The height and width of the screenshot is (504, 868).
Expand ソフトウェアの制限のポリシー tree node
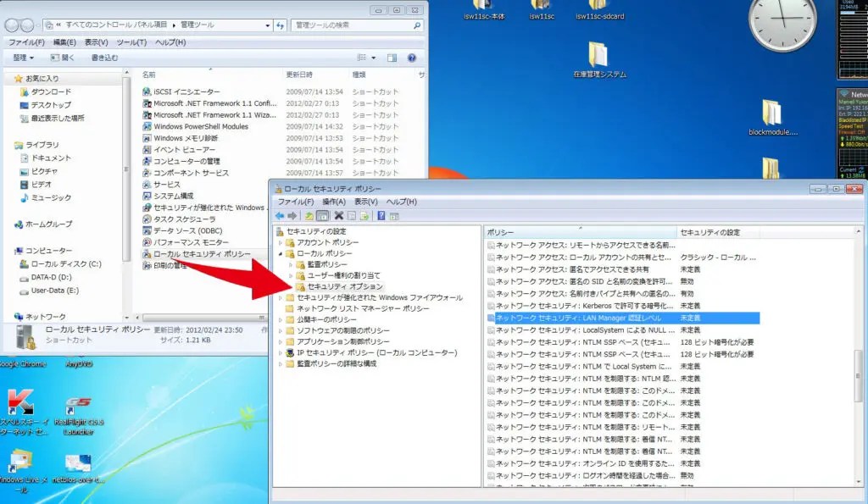[281, 331]
